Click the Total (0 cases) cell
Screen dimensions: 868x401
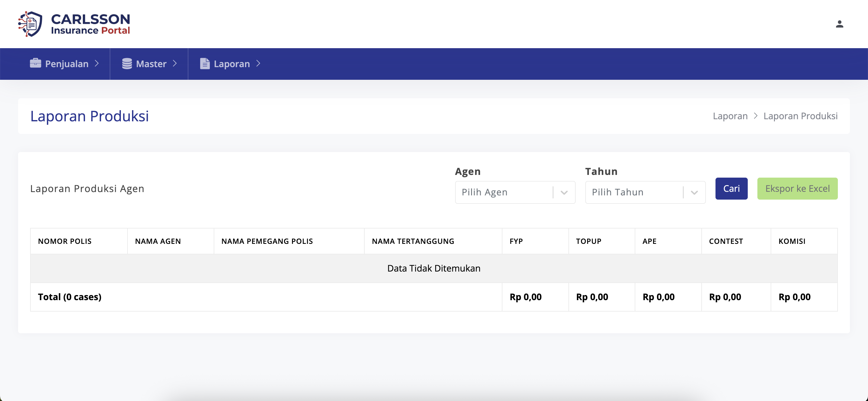(266, 297)
